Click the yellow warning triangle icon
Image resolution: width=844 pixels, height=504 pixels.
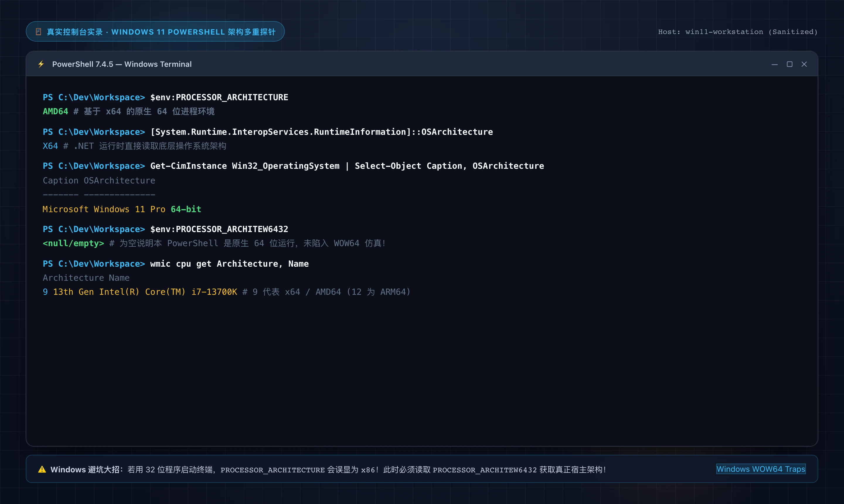click(x=42, y=469)
